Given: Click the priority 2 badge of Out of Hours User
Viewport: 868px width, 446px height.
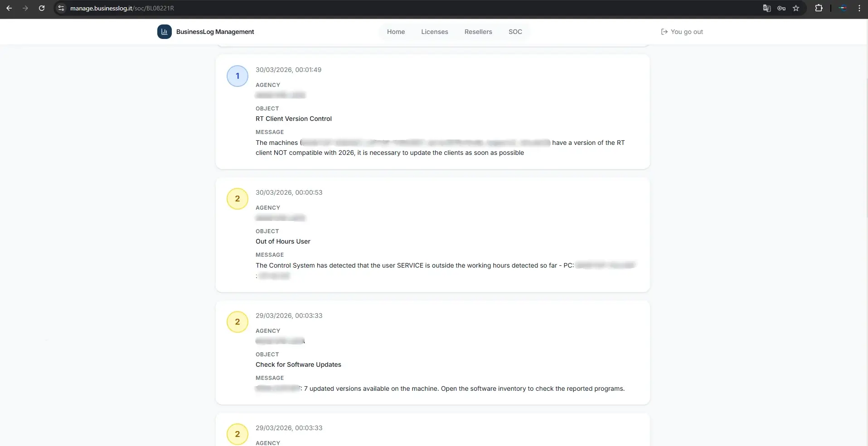Looking at the screenshot, I should point(238,199).
